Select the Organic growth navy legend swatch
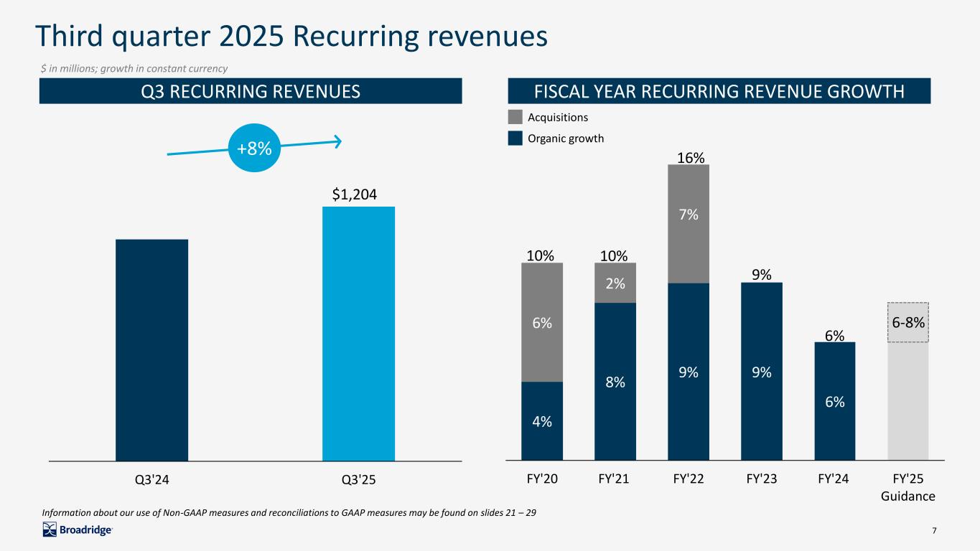This screenshot has width=980, height=551. (515, 138)
